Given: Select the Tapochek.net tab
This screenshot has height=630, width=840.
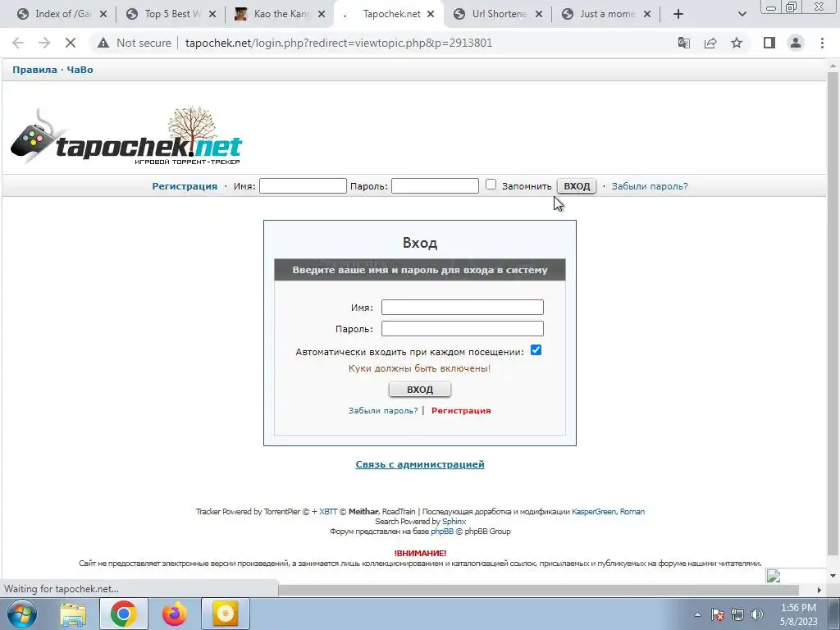Looking at the screenshot, I should tap(387, 14).
